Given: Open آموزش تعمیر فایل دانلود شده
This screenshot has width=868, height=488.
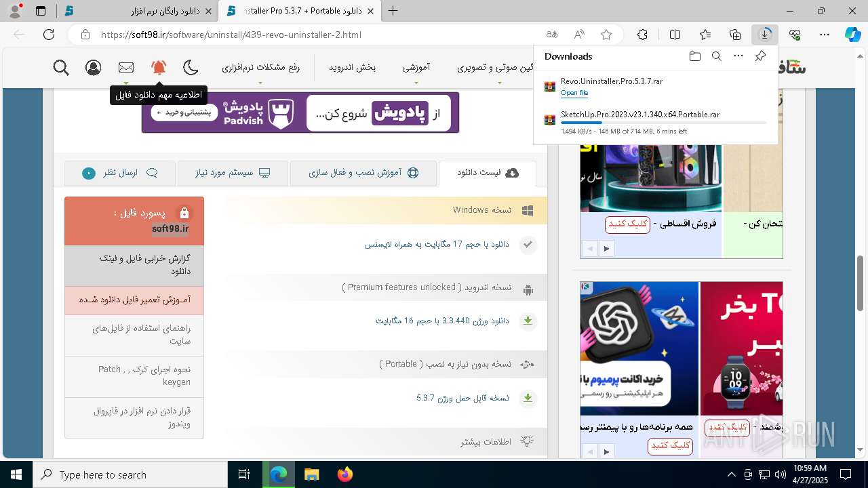Looking at the screenshot, I should pyautogui.click(x=134, y=300).
